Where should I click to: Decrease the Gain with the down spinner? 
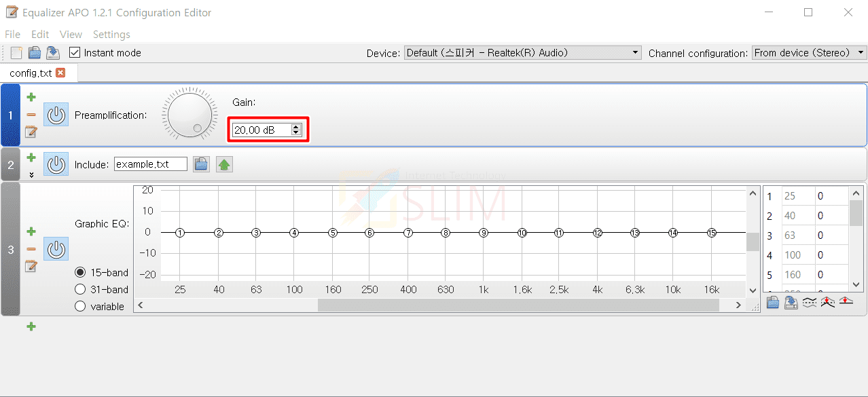click(x=296, y=132)
